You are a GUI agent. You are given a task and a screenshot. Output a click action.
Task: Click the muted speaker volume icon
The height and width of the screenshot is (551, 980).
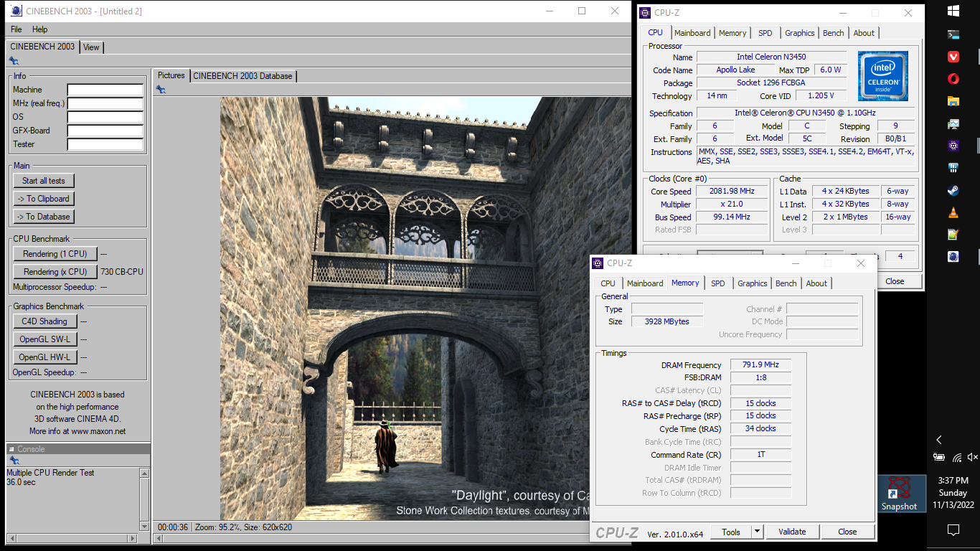pyautogui.click(x=973, y=456)
